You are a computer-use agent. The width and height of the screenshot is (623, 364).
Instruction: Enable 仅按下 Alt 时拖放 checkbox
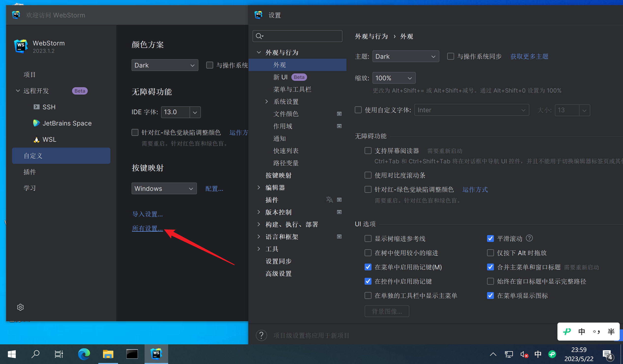pos(490,253)
